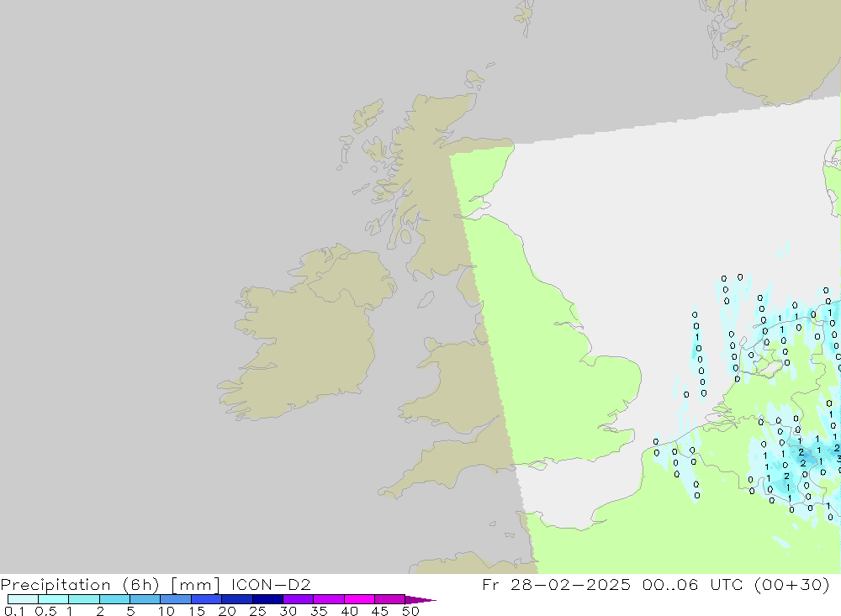Screen dimensions: 841x616
Task: Select the 45–50 mm legend color swatch
Action: tap(390, 599)
